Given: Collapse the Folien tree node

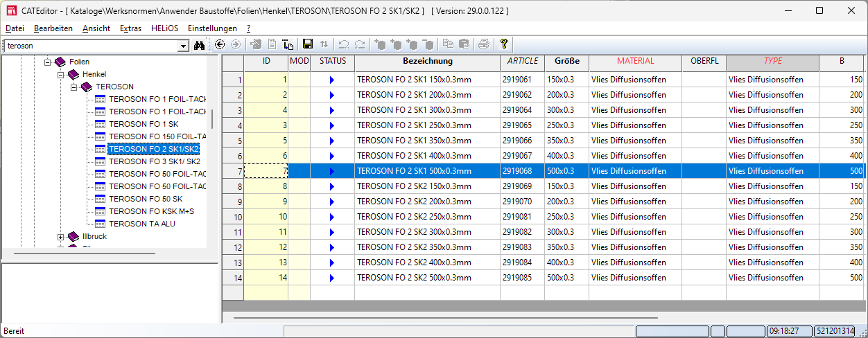Looking at the screenshot, I should [48, 62].
